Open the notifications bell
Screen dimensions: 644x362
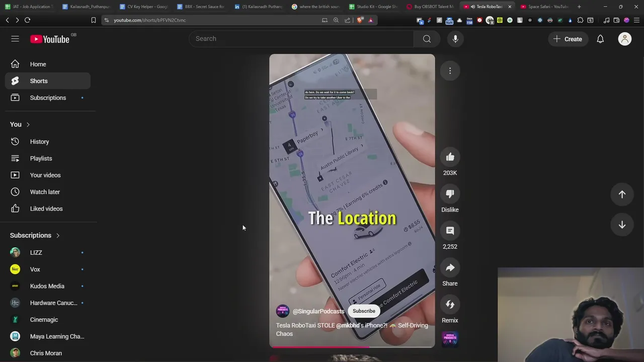600,39
